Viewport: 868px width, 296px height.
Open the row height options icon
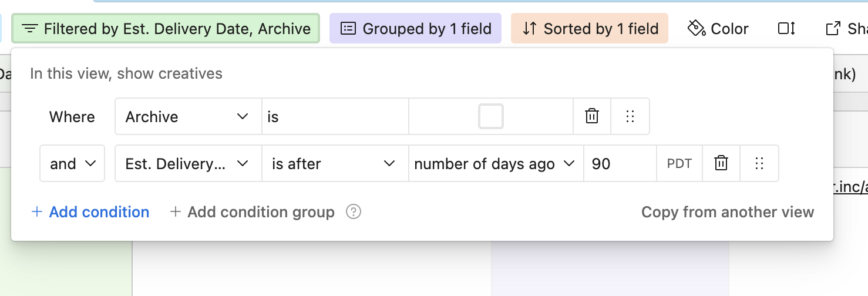tap(786, 28)
